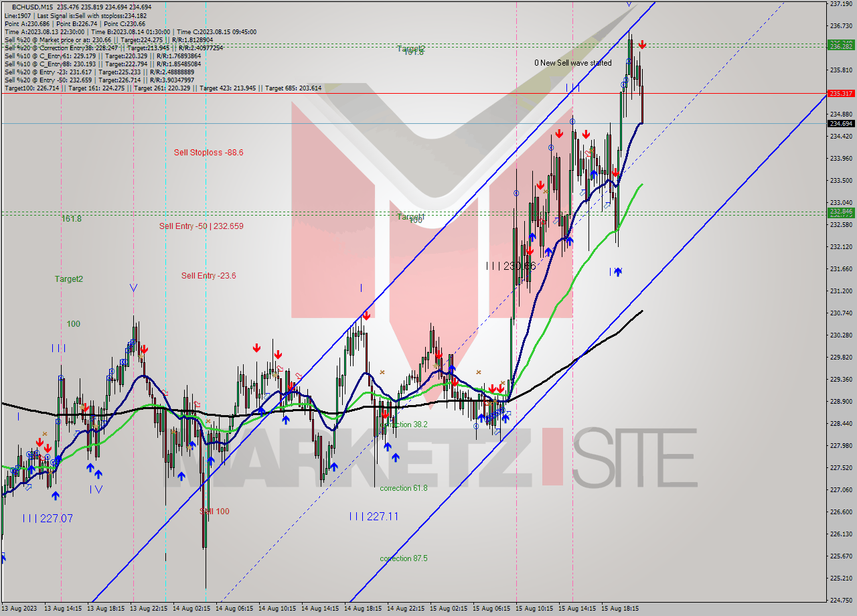Click the 'Sell %10 @ C_Entry61: 229.179' line

point(102,56)
